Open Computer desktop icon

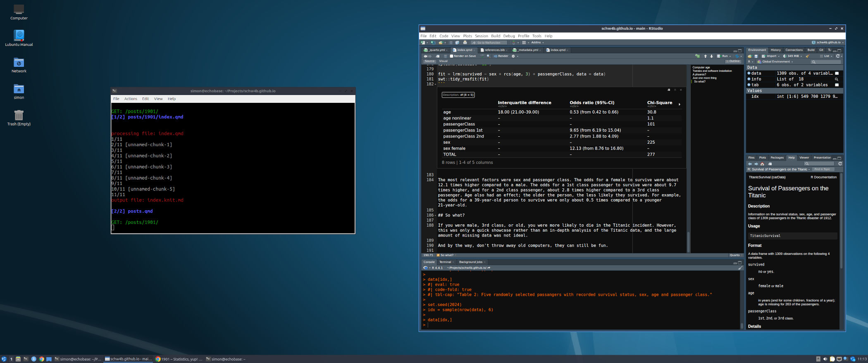click(19, 12)
